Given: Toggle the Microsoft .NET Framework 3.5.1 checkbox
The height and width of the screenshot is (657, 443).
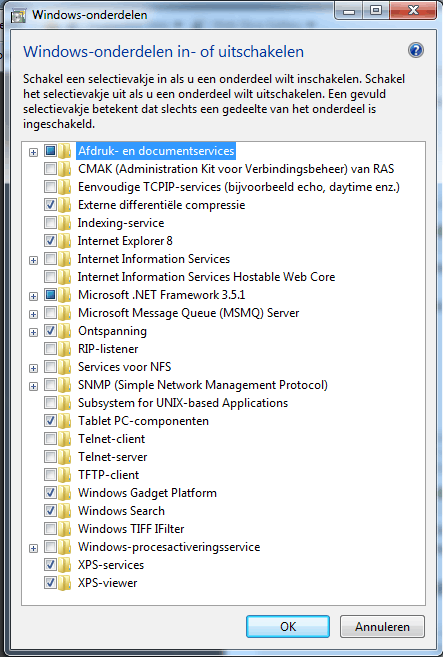Looking at the screenshot, I should click(50, 295).
